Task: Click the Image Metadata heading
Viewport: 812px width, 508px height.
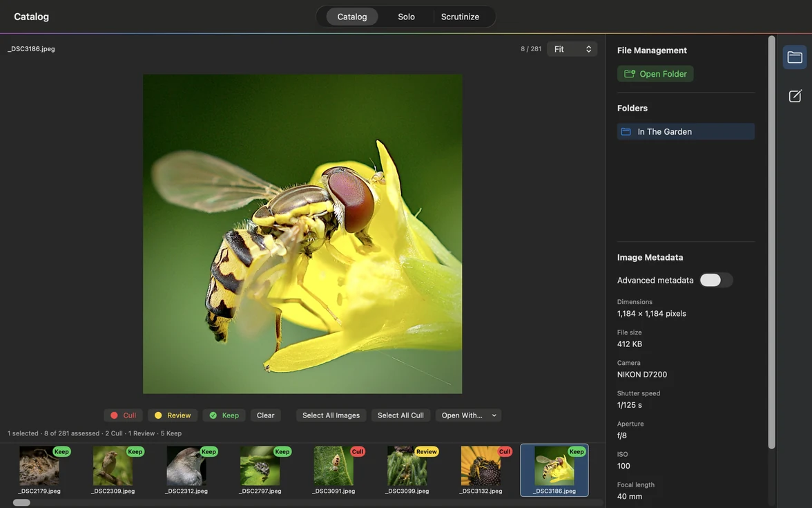Action: (650, 257)
